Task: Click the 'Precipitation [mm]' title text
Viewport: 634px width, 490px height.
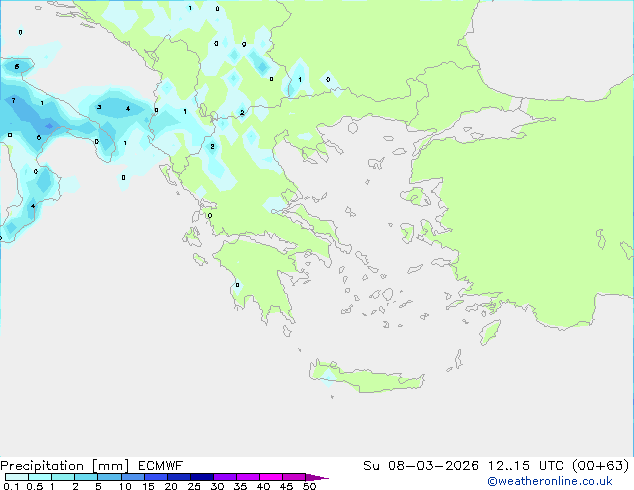Action: click(65, 466)
